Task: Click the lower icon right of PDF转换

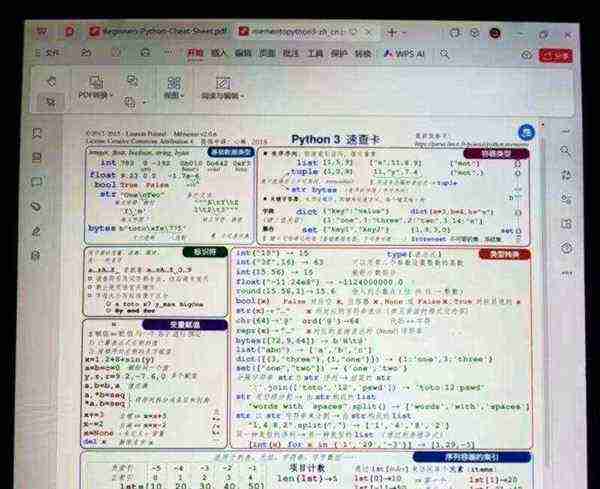Action: (x=130, y=102)
